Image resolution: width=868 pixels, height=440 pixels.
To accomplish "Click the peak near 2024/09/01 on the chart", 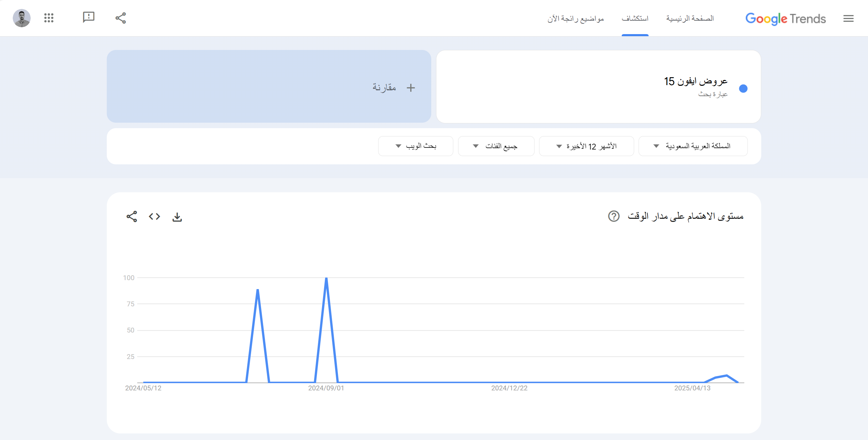I will click(327, 278).
